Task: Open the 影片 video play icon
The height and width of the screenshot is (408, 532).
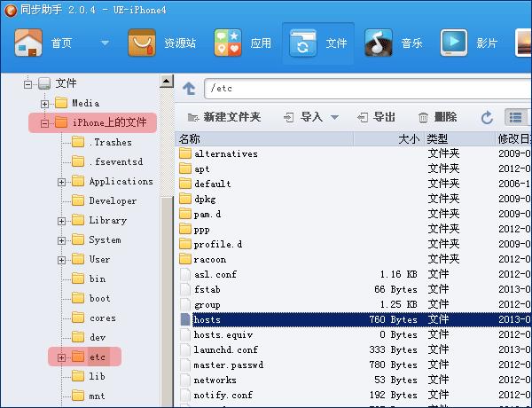Action: point(454,43)
